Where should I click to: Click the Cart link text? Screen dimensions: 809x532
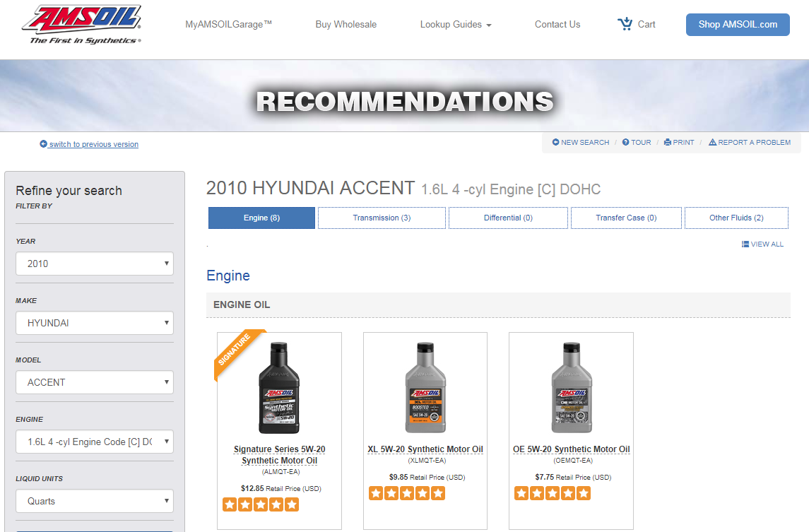pyautogui.click(x=646, y=24)
